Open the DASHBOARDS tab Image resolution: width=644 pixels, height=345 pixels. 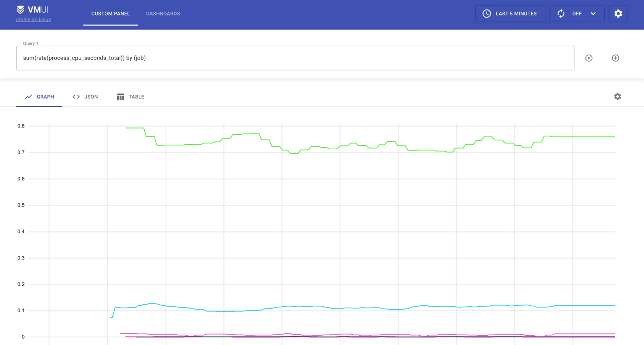point(163,14)
